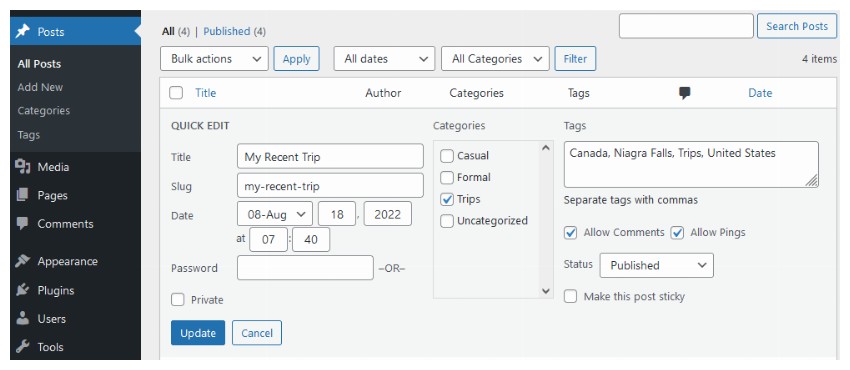This screenshot has width=850, height=370.
Task: Open the Tags submenu item
Action: (29, 135)
